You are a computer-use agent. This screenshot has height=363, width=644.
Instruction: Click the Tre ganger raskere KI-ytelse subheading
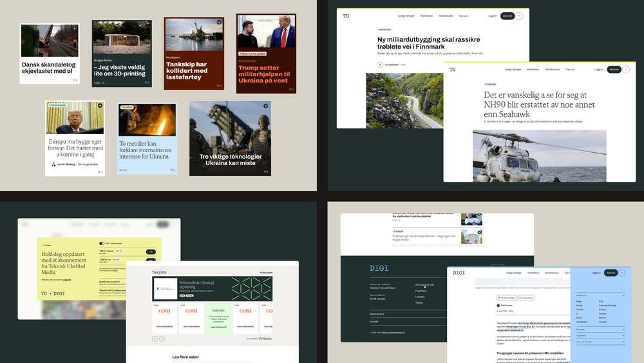pyautogui.click(x=530, y=353)
